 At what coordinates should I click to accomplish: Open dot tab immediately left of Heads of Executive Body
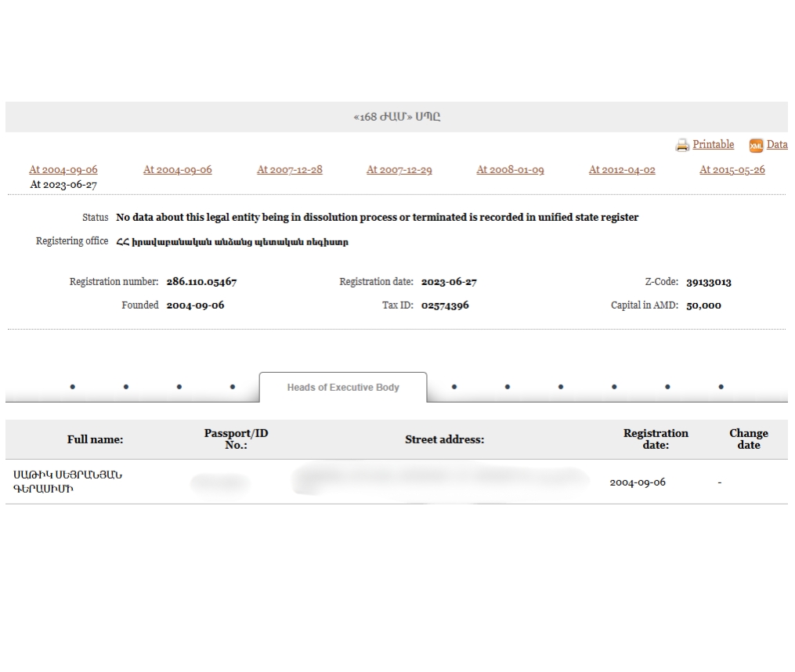[x=233, y=387]
